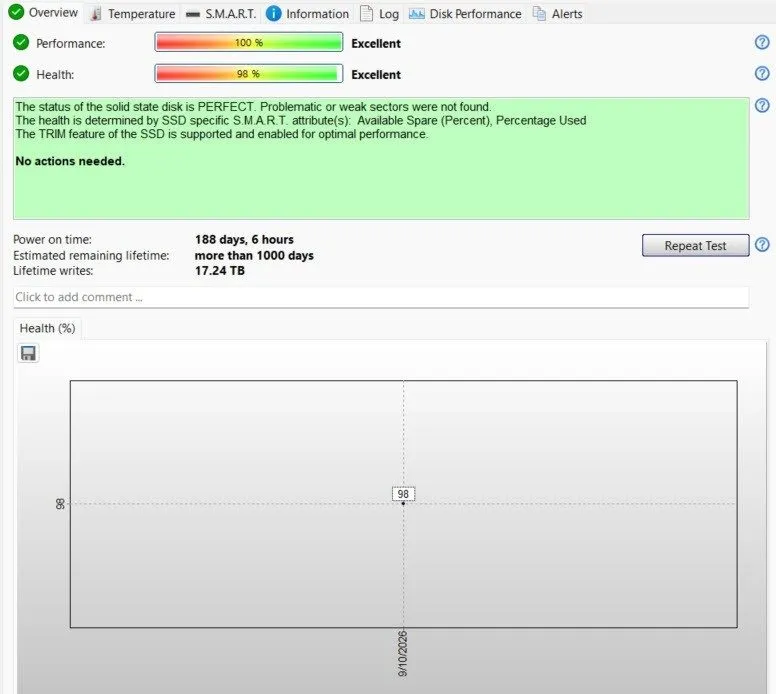Click the 'Power on time:' label
This screenshot has width=776, height=694.
(x=52, y=240)
